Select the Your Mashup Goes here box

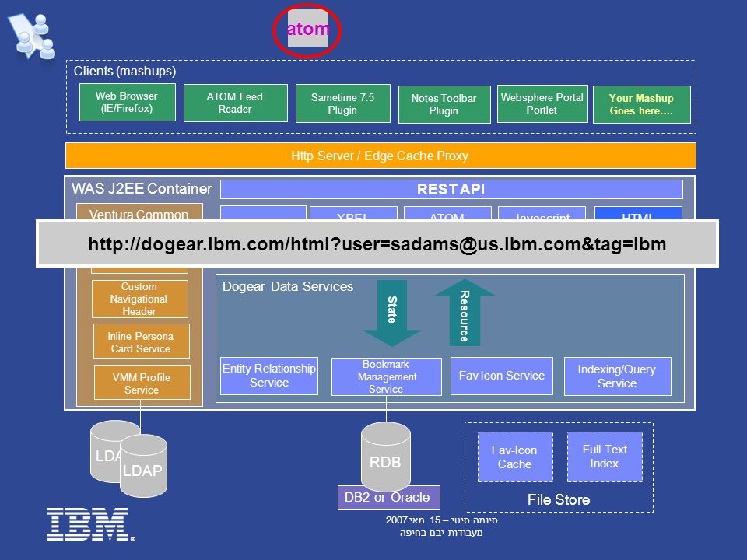coord(642,104)
